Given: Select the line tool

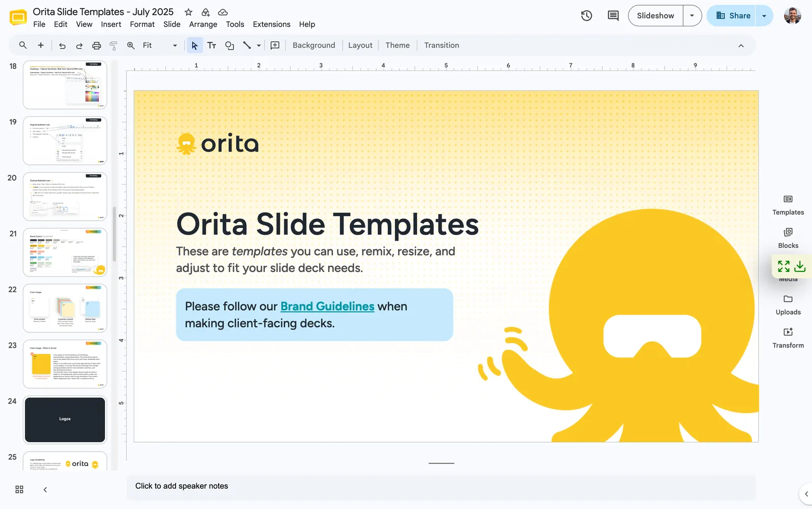Looking at the screenshot, I should coord(247,45).
